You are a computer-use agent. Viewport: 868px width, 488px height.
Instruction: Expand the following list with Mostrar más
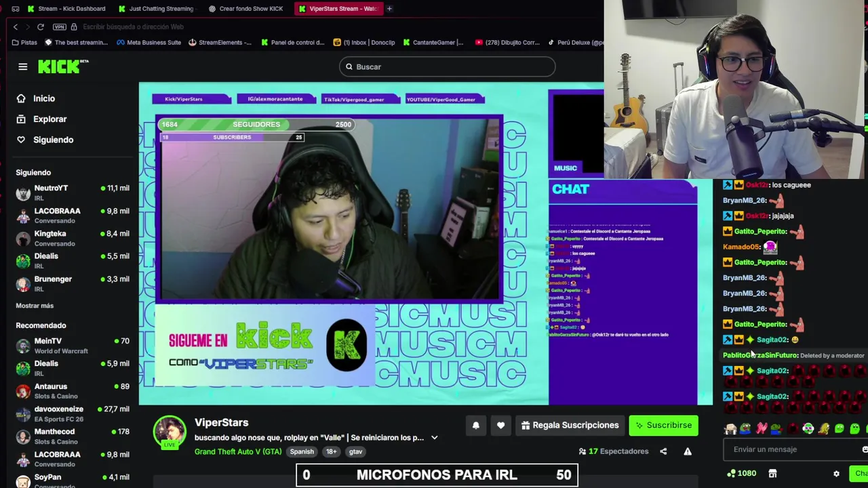[x=35, y=306]
